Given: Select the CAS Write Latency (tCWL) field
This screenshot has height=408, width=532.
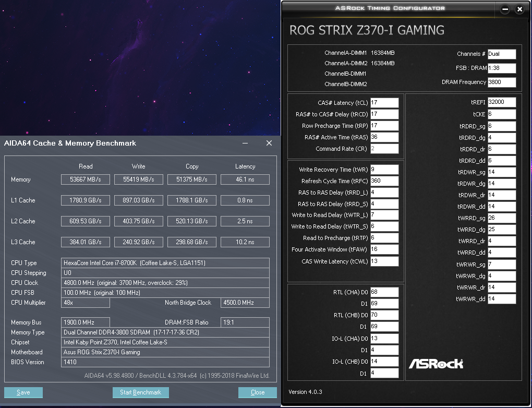Looking at the screenshot, I should coord(384,261).
